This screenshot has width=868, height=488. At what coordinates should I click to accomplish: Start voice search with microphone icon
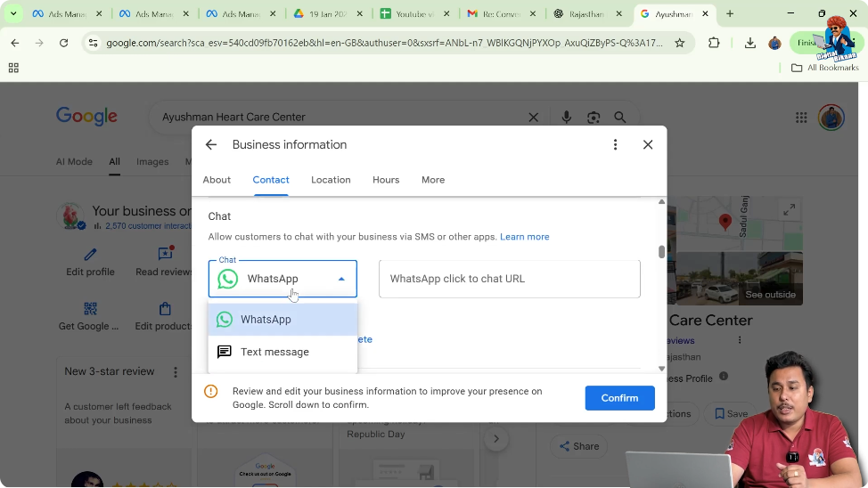[566, 118]
